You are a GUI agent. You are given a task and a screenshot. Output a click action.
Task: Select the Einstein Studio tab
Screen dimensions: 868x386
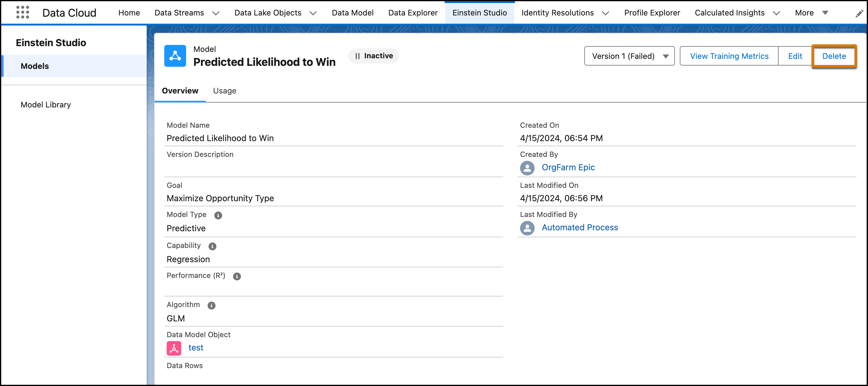pos(479,13)
